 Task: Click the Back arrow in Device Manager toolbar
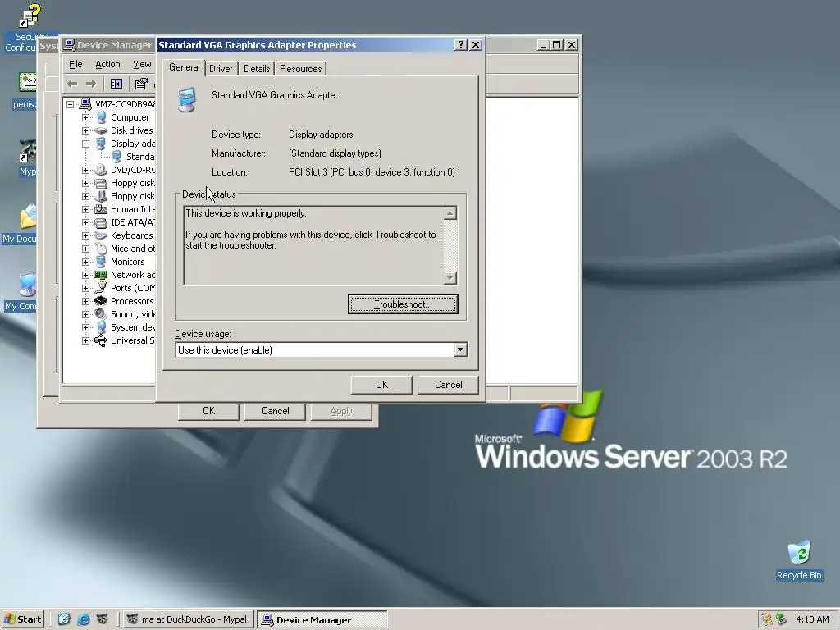click(x=72, y=84)
